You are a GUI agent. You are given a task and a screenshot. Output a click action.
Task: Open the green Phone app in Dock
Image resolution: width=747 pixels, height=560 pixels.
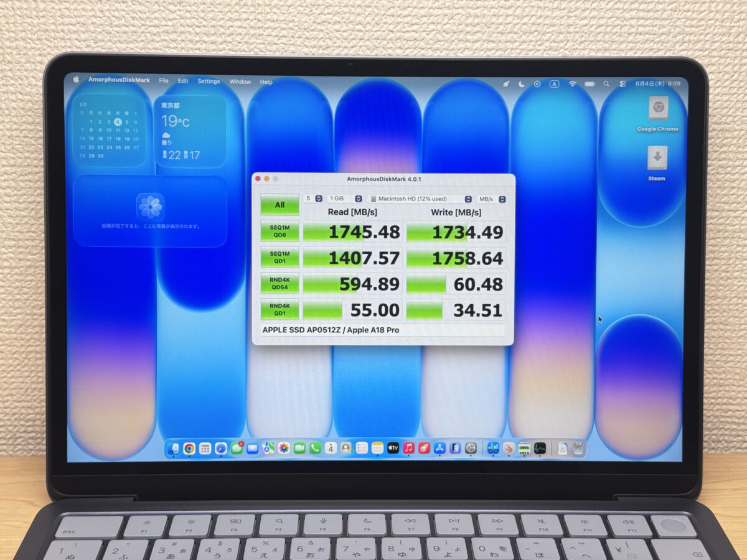[x=315, y=448]
